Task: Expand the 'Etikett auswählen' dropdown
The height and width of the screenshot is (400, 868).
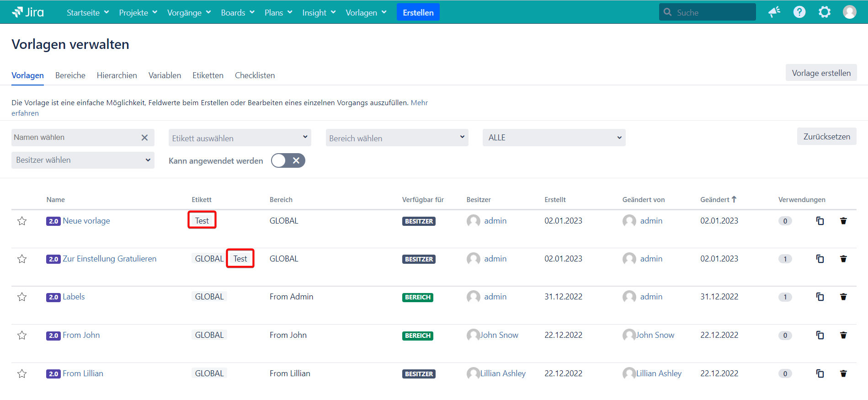Action: click(240, 138)
